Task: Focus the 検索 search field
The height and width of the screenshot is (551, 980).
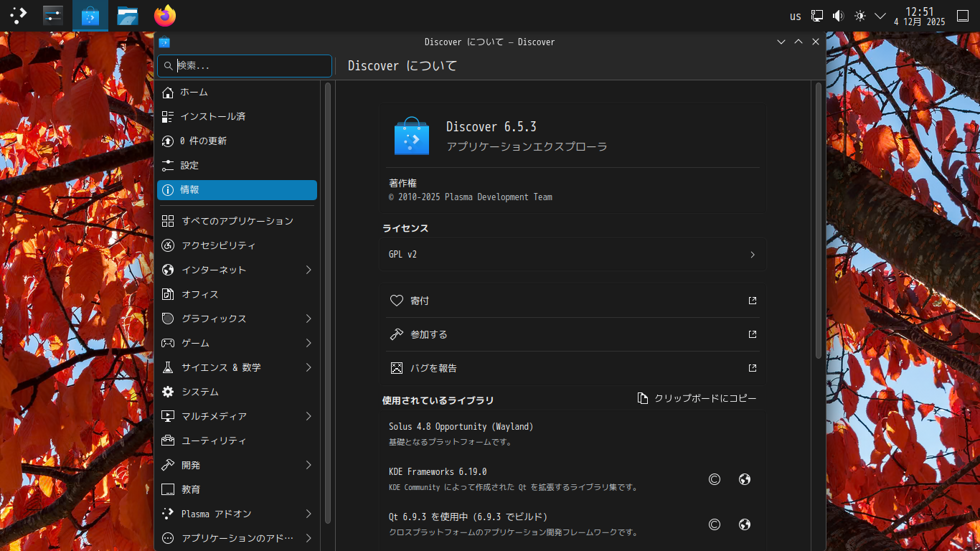Action: pos(245,65)
